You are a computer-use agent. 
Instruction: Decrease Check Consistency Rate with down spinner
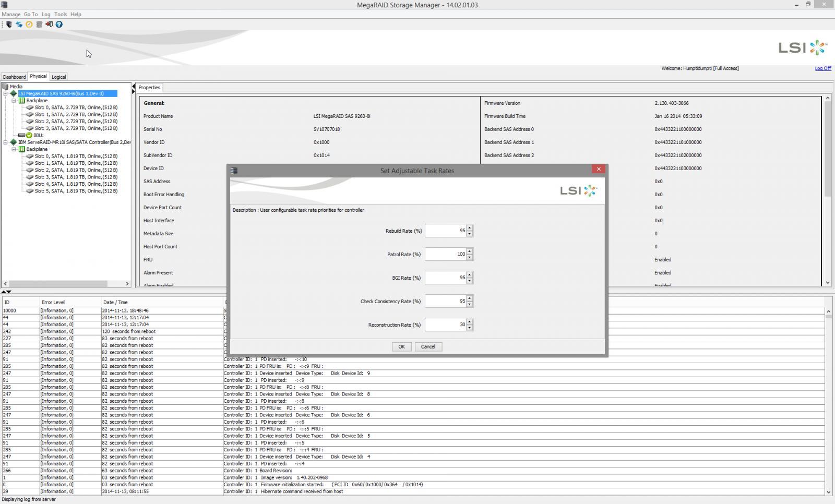click(x=470, y=304)
